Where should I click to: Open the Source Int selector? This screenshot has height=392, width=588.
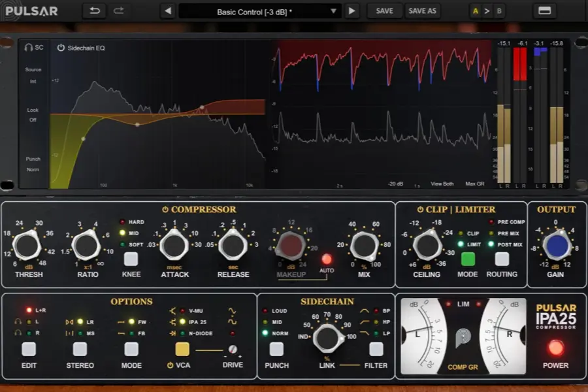(33, 75)
